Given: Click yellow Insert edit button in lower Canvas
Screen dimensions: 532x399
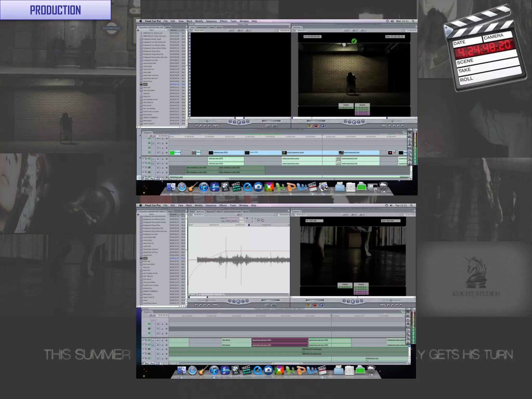Looking at the screenshot, I should click(308, 305).
